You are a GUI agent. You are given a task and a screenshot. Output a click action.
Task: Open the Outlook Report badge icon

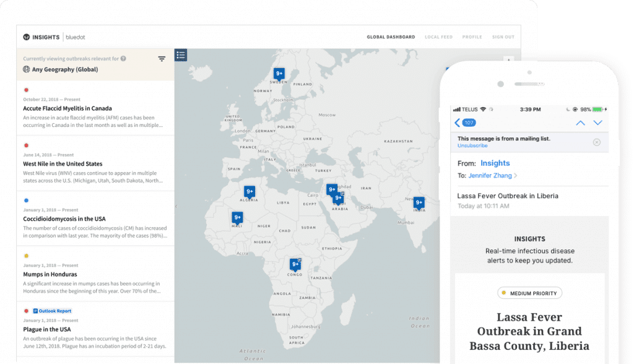tap(35, 311)
